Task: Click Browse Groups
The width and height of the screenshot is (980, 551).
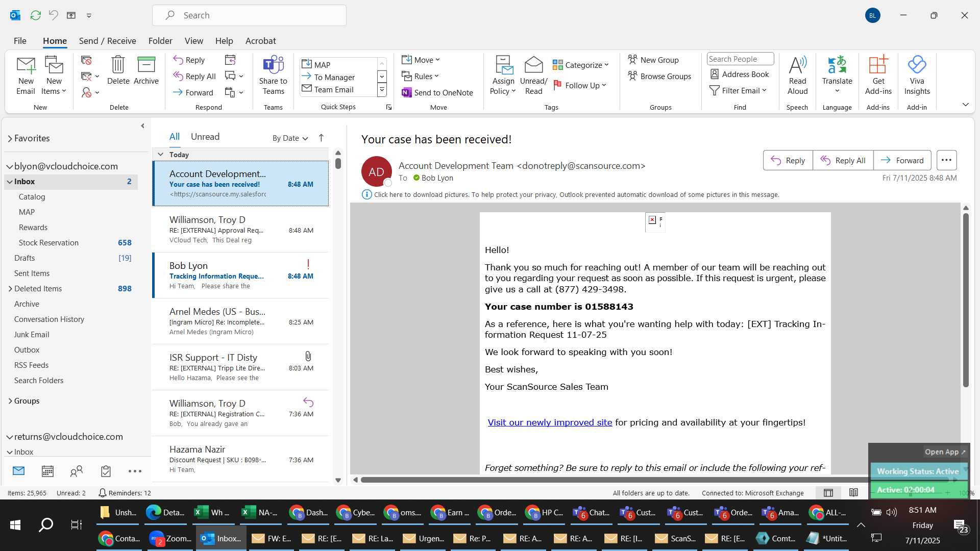Action: [659, 77]
